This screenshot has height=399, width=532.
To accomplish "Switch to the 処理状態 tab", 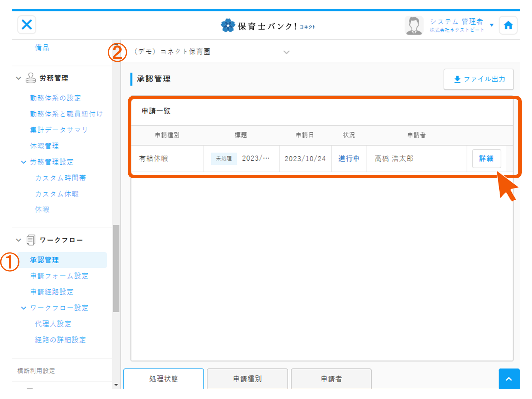I will click(x=164, y=379).
